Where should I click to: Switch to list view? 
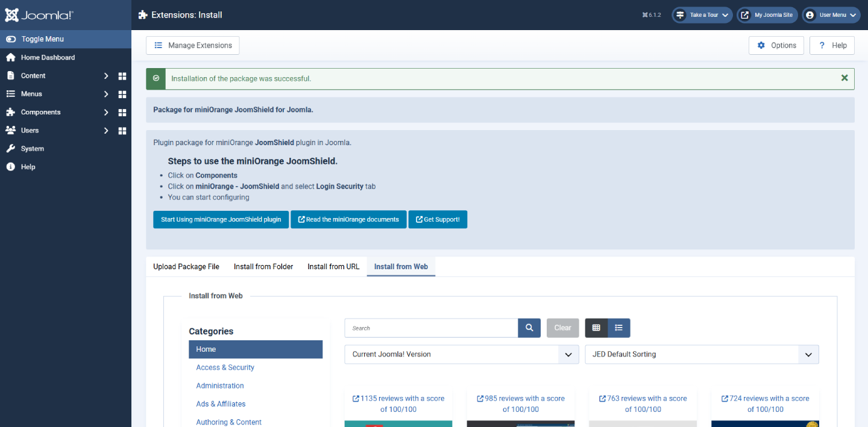(x=619, y=328)
